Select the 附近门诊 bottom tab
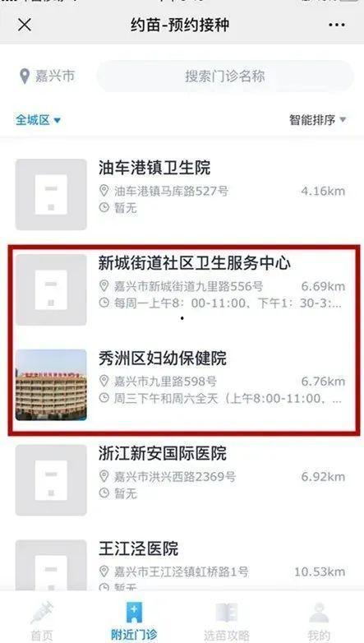Screen dimensions: 364x643 [x=134, y=620]
